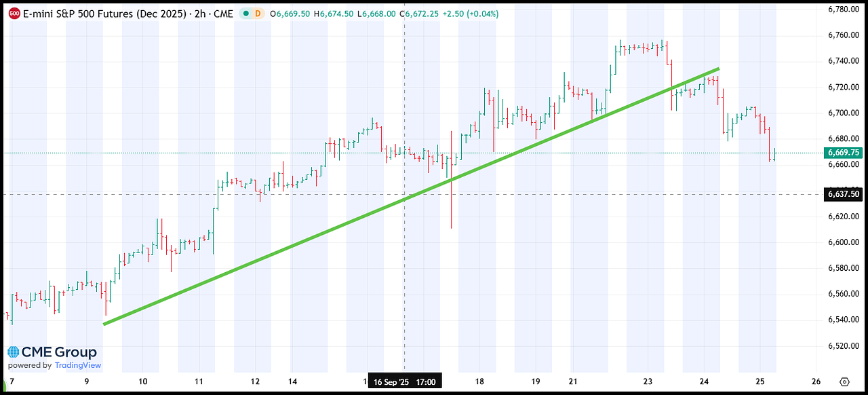
Task: Click the CME Group globe logo
Action: tap(14, 352)
